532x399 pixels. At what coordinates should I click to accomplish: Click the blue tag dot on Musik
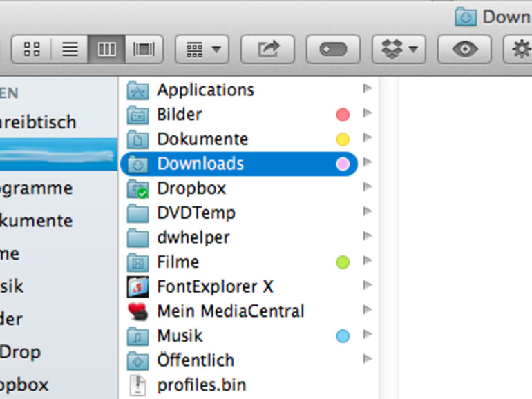(x=343, y=336)
